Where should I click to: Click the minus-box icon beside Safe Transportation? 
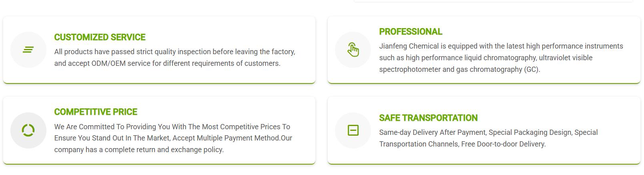pyautogui.click(x=353, y=130)
